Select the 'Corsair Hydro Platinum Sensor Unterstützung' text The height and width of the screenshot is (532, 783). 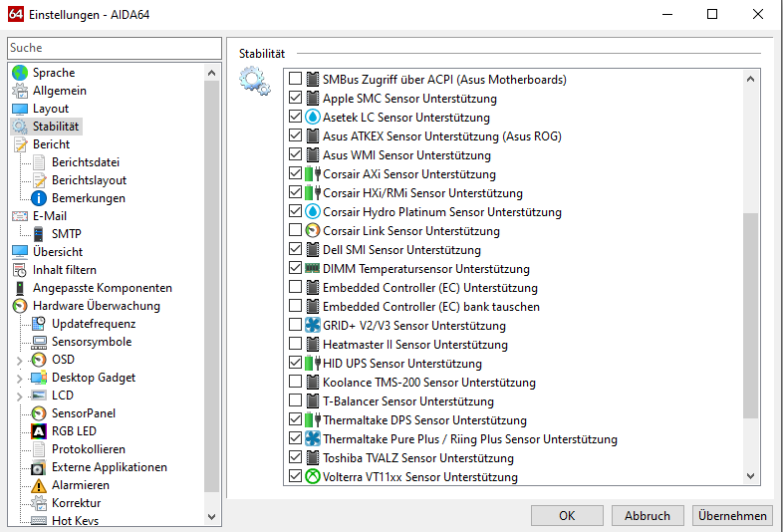(x=442, y=212)
